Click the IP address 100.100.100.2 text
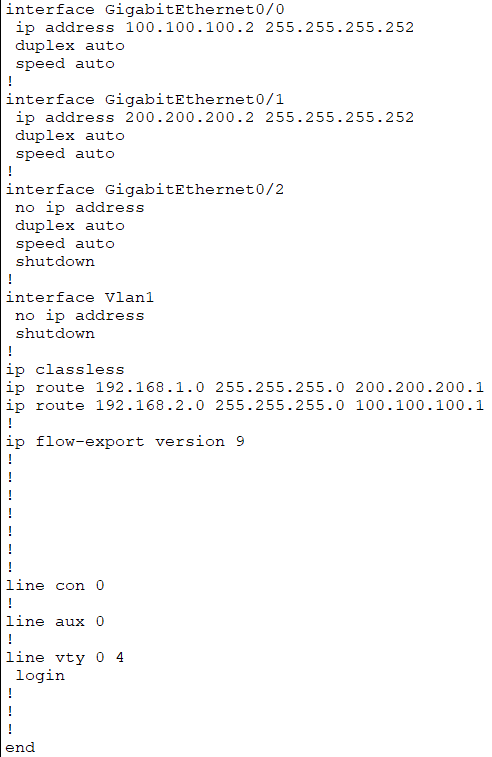 point(189,27)
